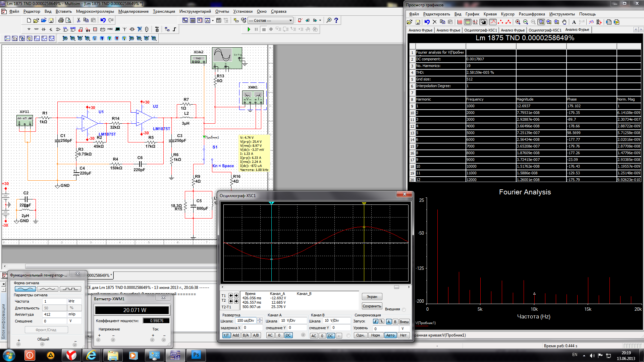644x362 pixels.
Task: Select the pan hand tool in Grapher
Action: click(x=565, y=22)
